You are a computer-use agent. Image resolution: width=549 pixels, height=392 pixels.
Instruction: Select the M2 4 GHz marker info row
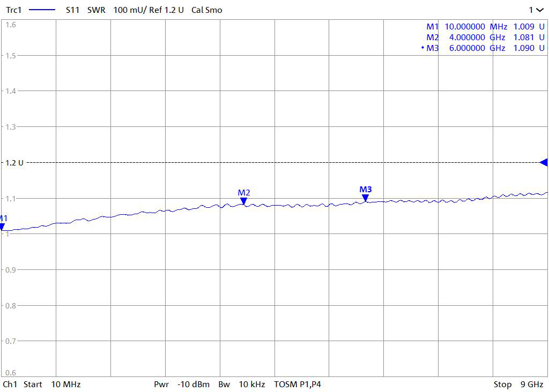485,37
